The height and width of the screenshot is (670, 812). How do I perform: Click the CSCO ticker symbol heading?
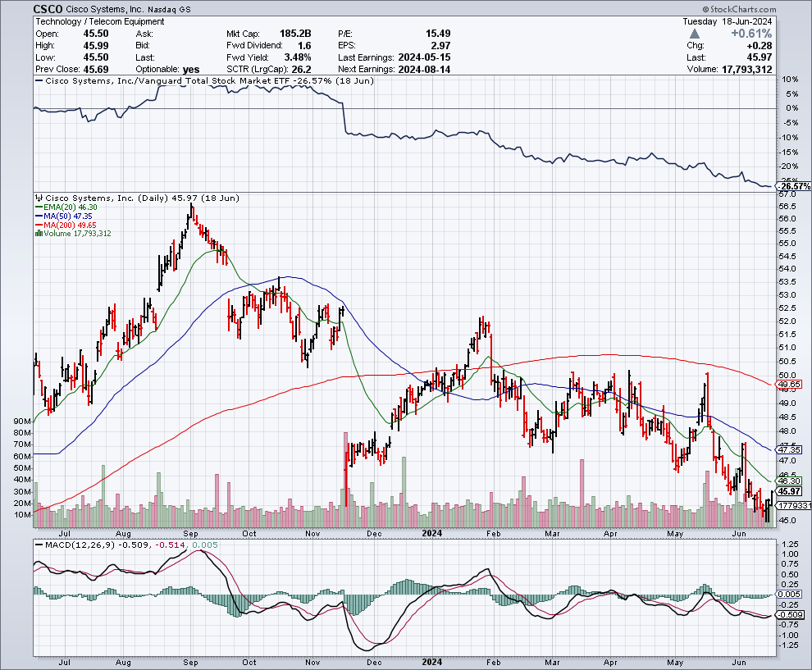click(x=51, y=9)
